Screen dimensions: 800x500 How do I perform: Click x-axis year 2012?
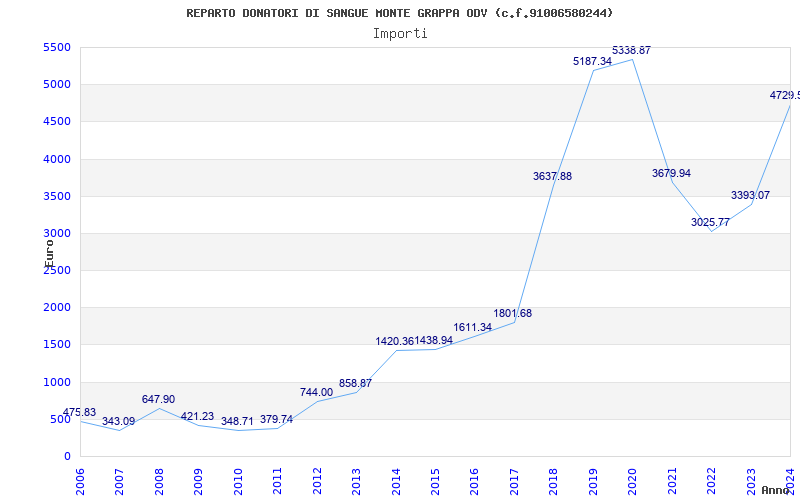pos(317,481)
